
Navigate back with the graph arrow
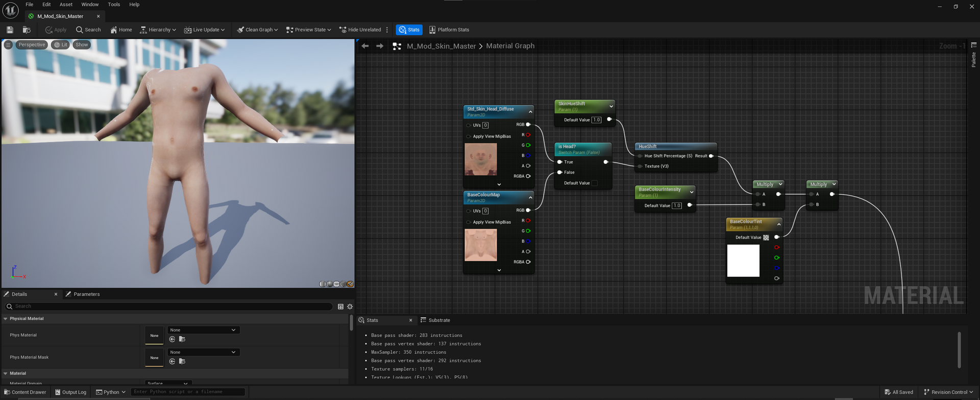coord(365,46)
